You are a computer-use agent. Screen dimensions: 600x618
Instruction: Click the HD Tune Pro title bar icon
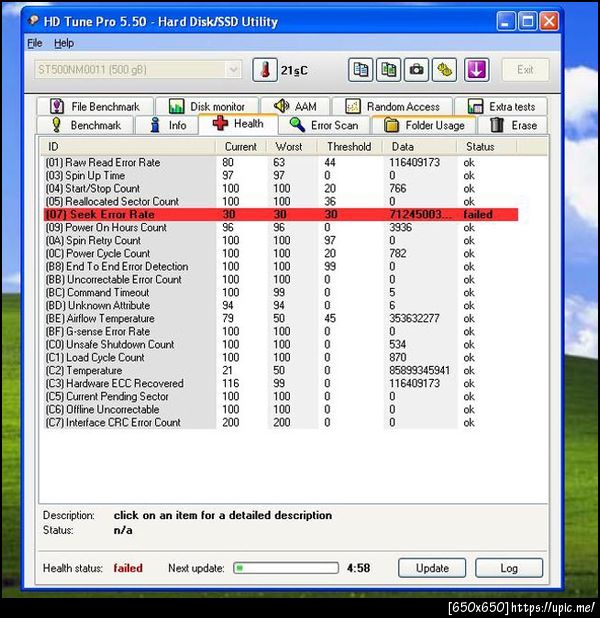point(34,20)
